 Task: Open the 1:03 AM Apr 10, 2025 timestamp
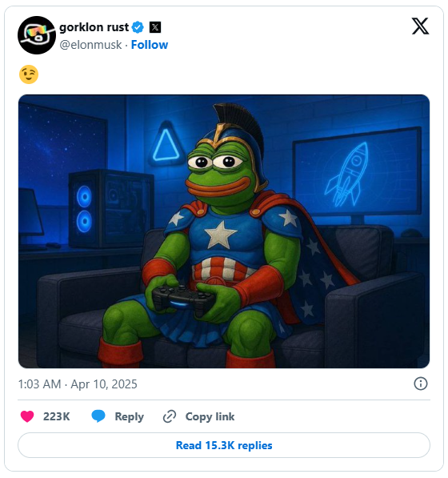(x=78, y=384)
